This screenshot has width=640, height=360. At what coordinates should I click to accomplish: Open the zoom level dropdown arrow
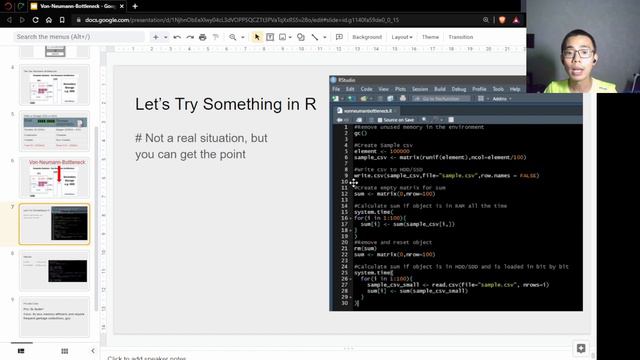[x=242, y=37]
